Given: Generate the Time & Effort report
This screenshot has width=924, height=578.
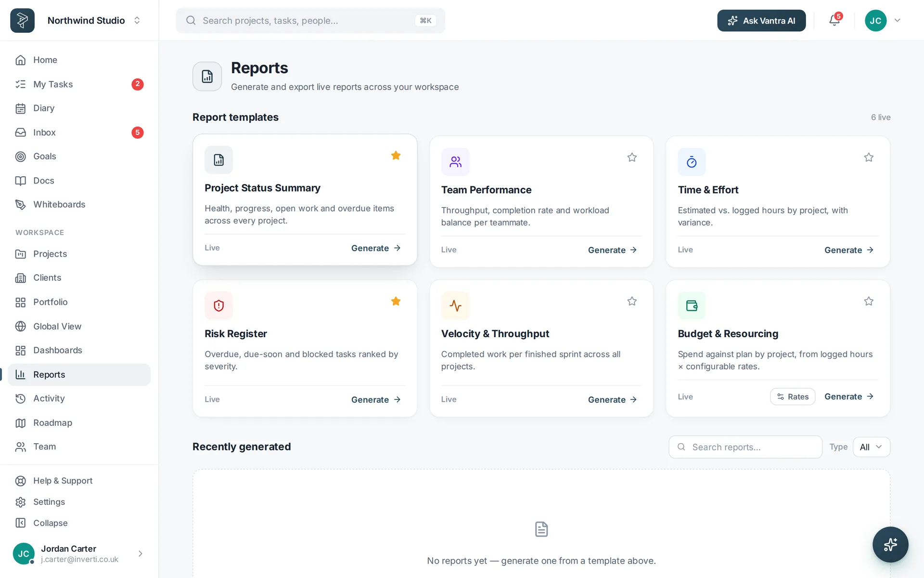Looking at the screenshot, I should [x=849, y=250].
